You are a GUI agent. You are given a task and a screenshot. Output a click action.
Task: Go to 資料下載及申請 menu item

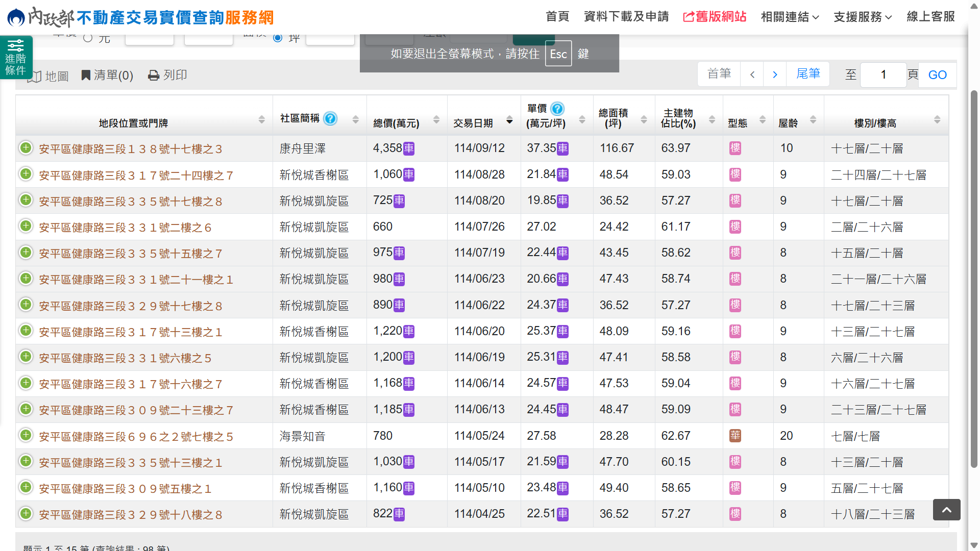[x=626, y=17]
